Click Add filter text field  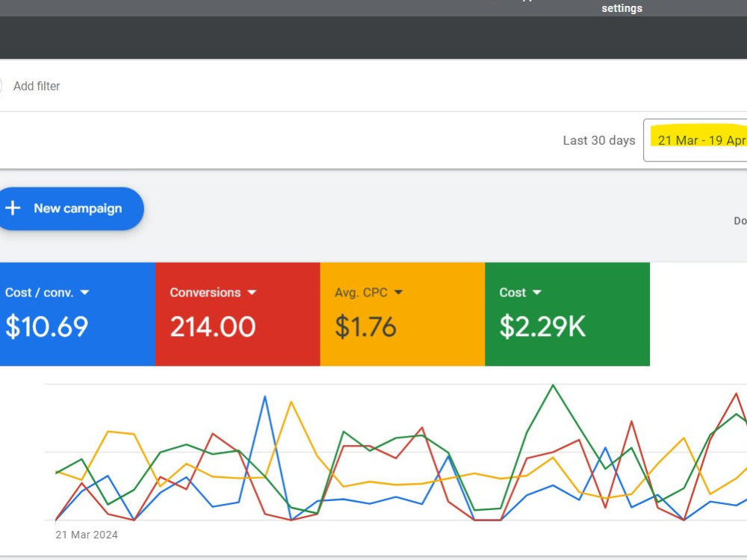click(x=37, y=86)
